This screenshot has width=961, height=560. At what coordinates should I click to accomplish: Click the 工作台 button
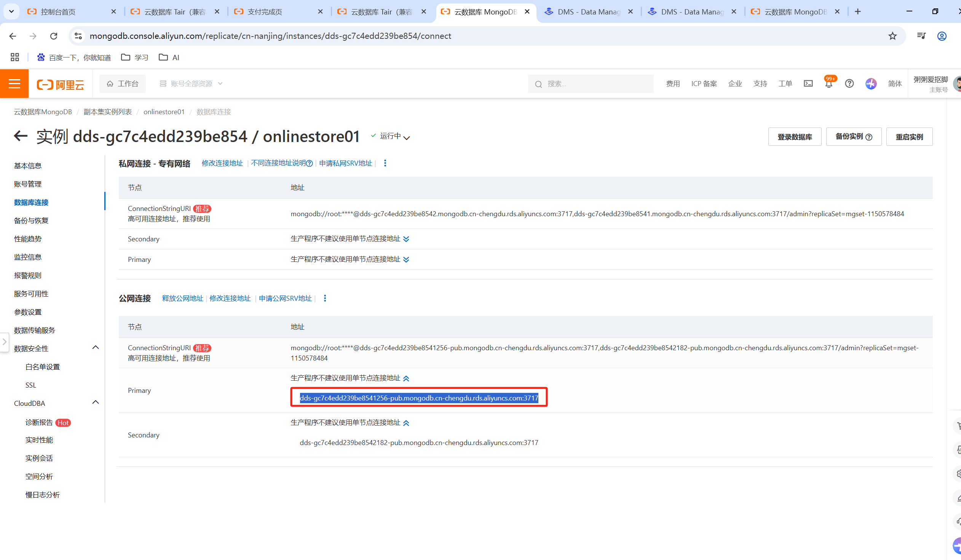click(x=123, y=83)
